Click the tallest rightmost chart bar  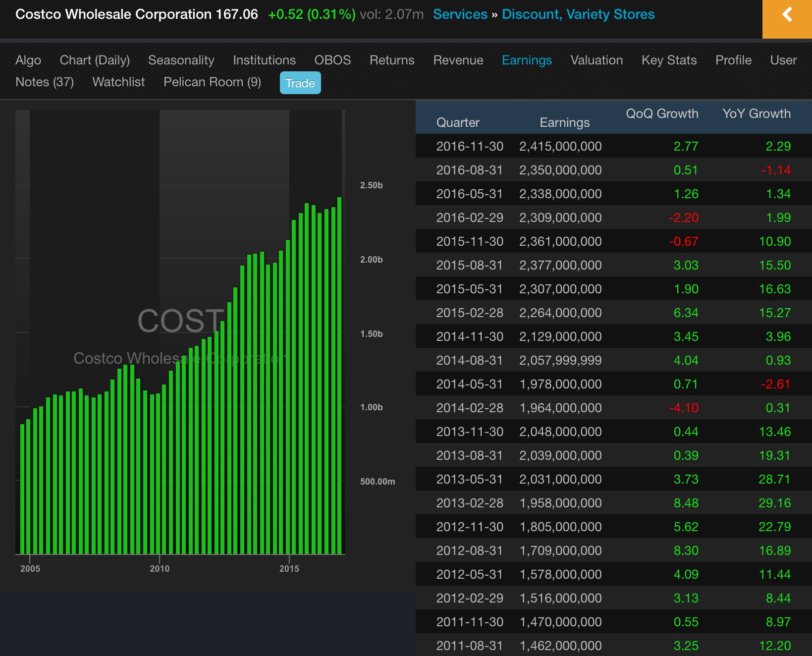tap(339, 376)
